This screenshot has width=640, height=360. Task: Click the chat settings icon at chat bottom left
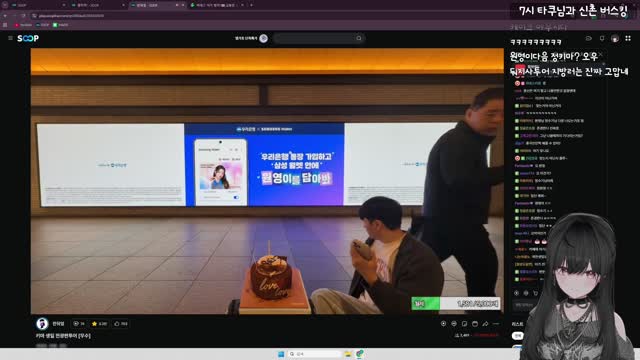[x=516, y=293]
